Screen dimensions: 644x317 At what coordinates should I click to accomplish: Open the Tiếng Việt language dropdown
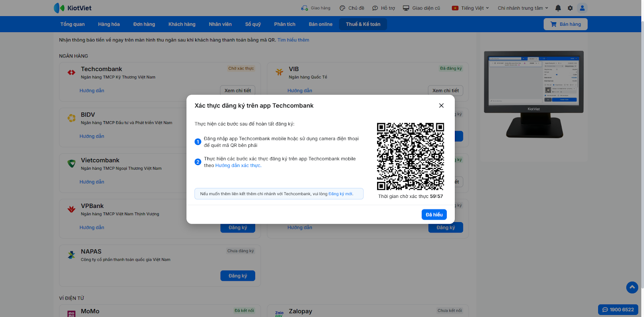coord(470,8)
